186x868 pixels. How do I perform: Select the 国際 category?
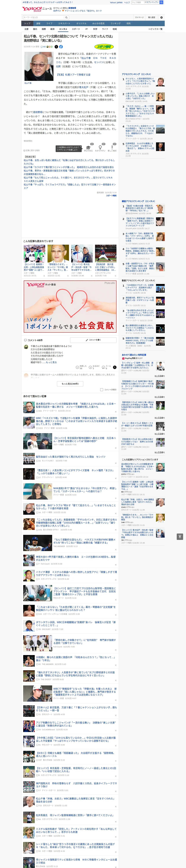44,29
